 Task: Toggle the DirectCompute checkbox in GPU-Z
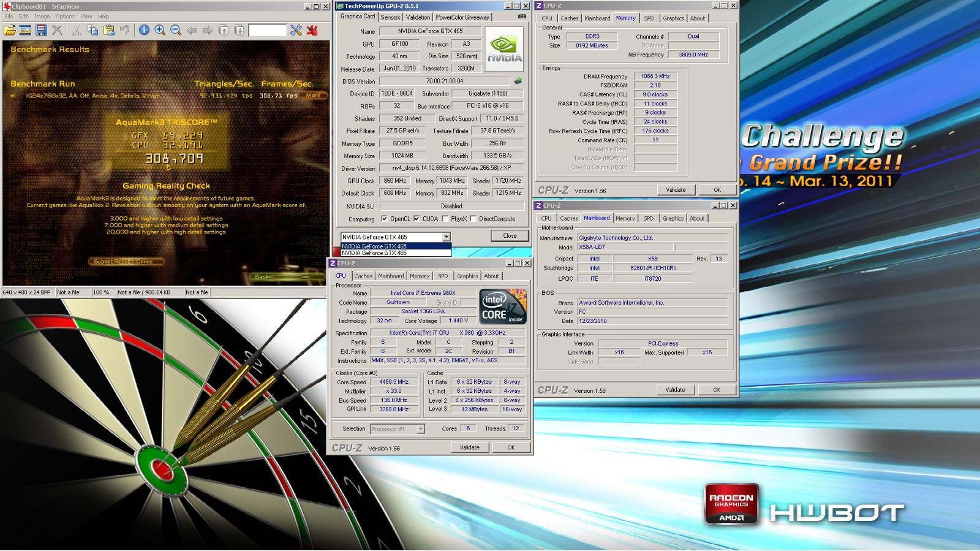473,219
